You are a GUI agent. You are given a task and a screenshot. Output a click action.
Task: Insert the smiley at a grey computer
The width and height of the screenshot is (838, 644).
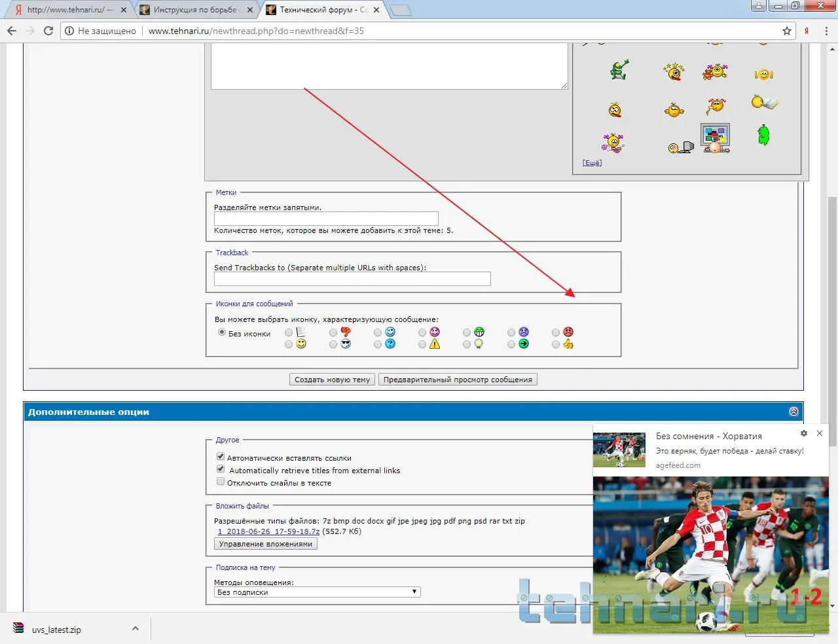681,147
